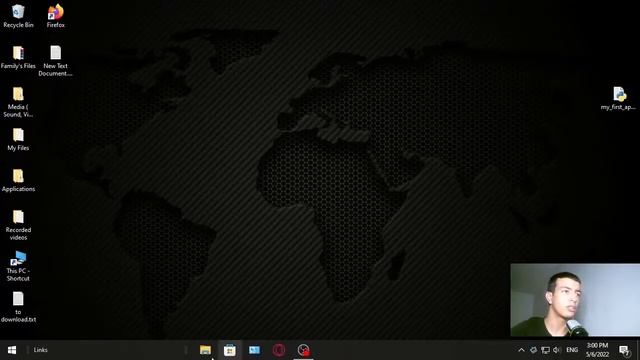Select the My Files folder
The width and height of the screenshot is (640, 360).
pos(18,139)
